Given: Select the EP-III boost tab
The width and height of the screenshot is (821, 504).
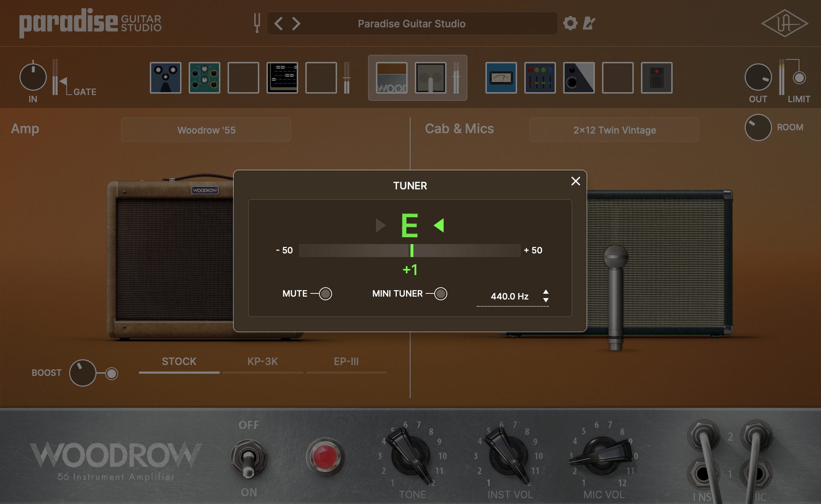Looking at the screenshot, I should coord(346,362).
